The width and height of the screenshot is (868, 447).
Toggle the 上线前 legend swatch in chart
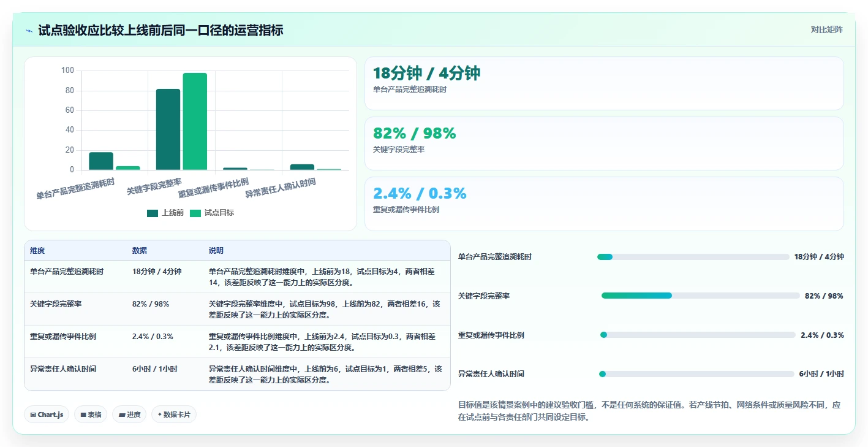(x=153, y=213)
